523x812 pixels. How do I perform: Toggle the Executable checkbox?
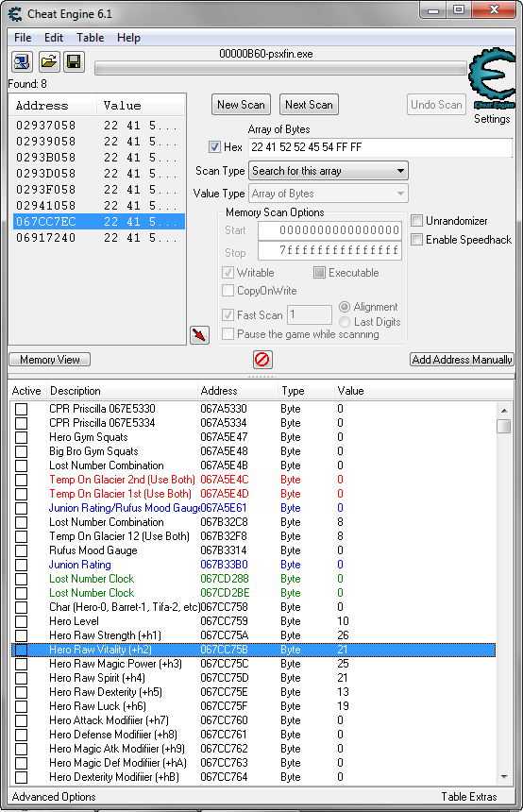coord(319,272)
